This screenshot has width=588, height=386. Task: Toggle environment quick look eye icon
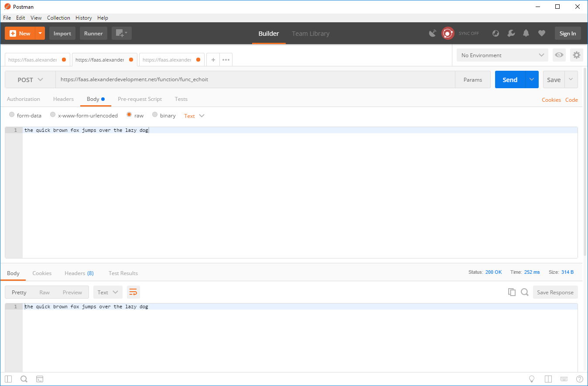click(x=559, y=55)
